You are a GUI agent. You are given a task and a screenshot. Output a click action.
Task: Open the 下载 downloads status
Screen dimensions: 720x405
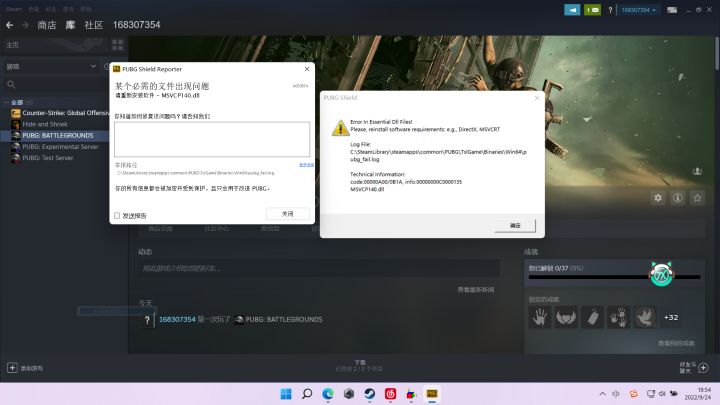tap(360, 366)
